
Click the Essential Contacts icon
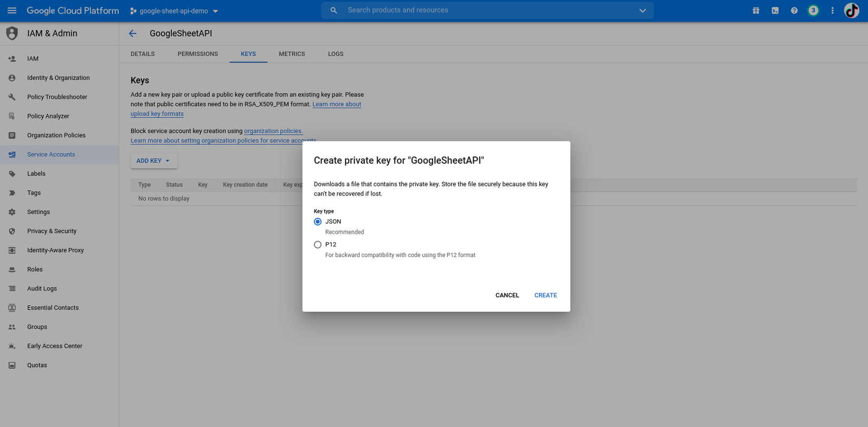click(12, 308)
